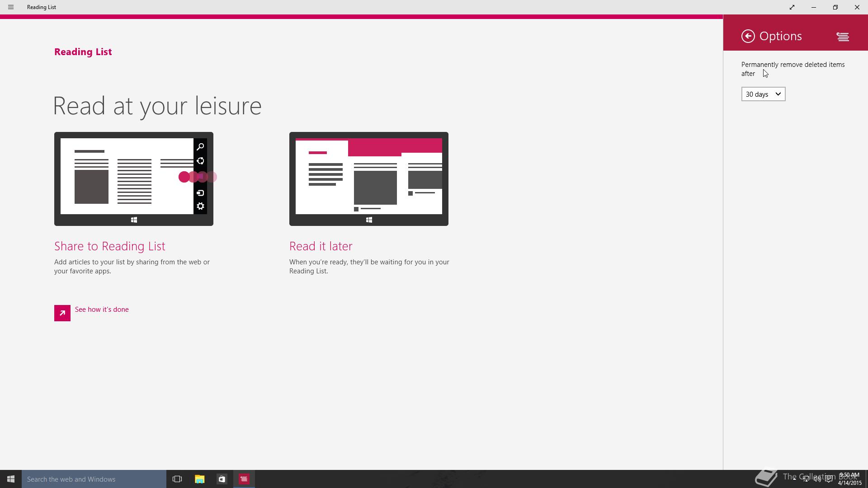Click the Read at your leisure headline
Screen dimensions: 868x488
(157, 106)
